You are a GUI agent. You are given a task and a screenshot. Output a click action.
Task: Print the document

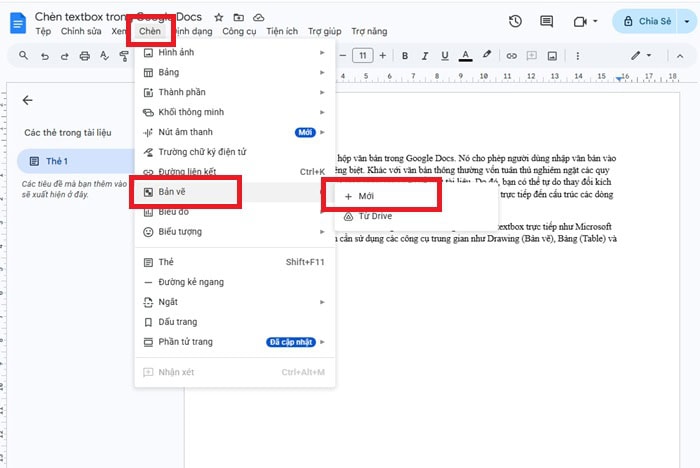click(x=85, y=56)
